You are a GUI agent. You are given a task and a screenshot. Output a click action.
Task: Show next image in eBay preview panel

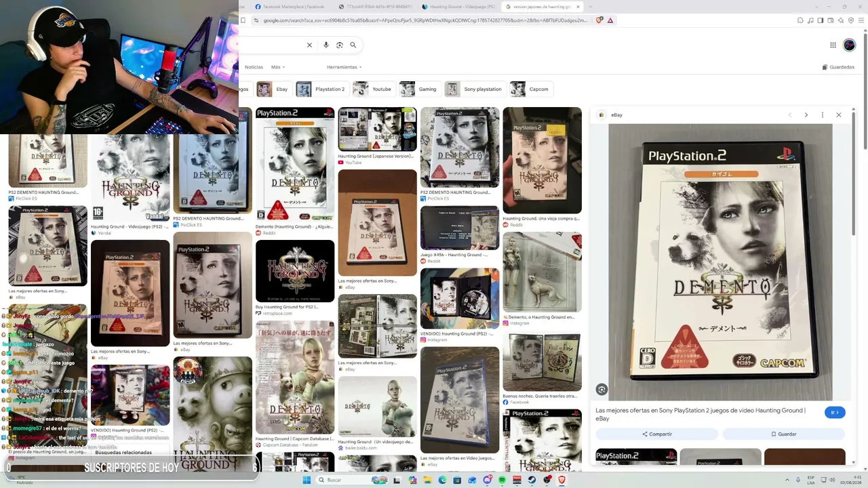click(x=806, y=115)
